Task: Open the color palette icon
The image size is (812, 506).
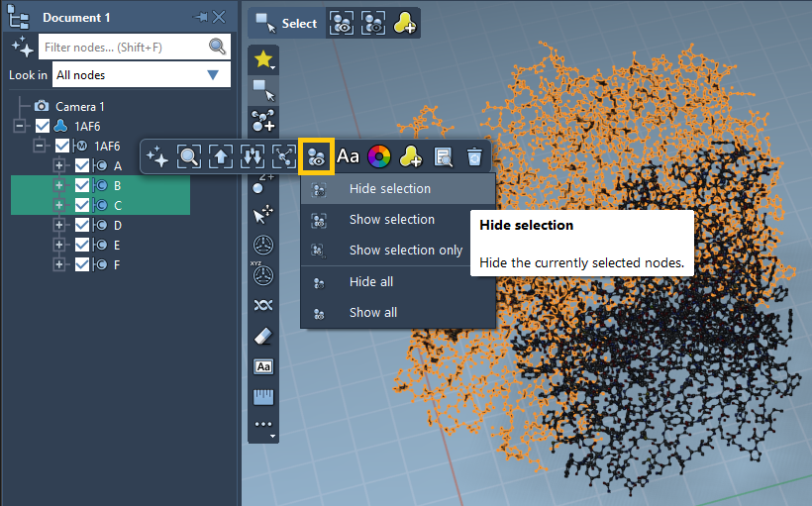Action: pos(378,156)
